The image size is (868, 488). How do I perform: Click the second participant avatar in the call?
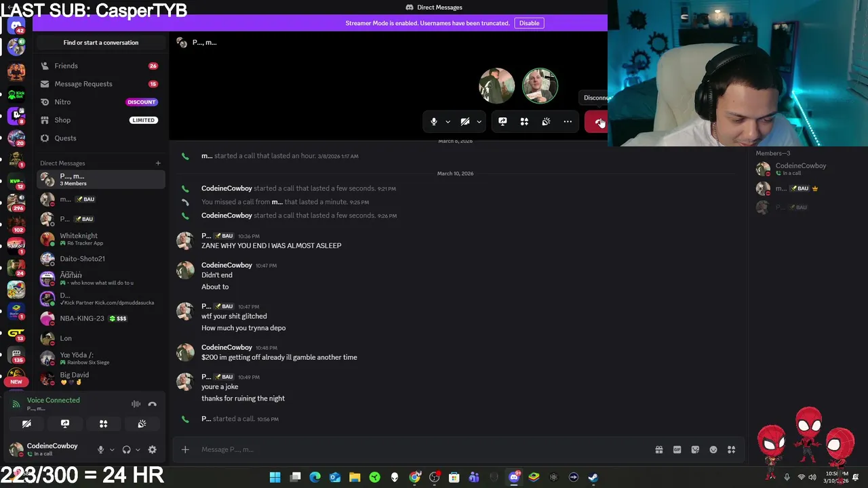pyautogui.click(x=540, y=85)
